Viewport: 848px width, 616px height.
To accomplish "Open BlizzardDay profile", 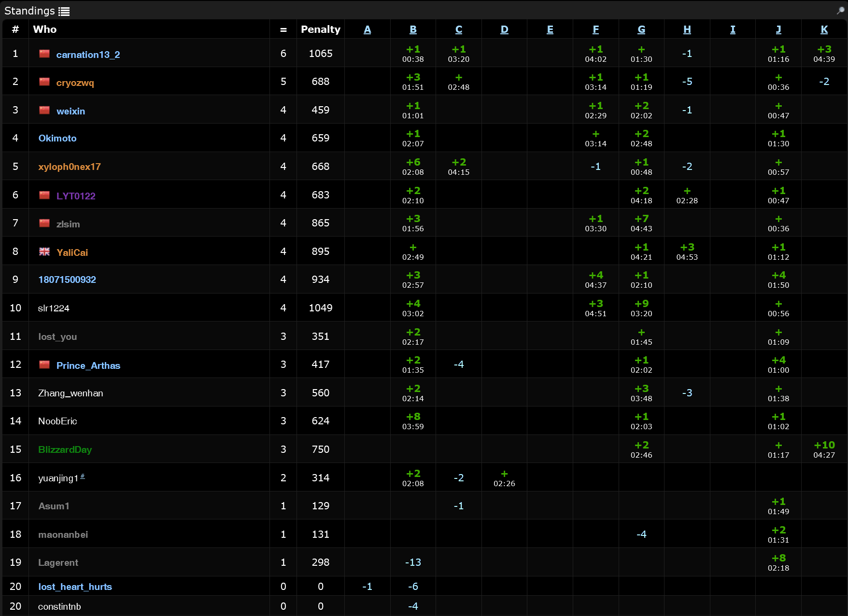I will pyautogui.click(x=65, y=449).
